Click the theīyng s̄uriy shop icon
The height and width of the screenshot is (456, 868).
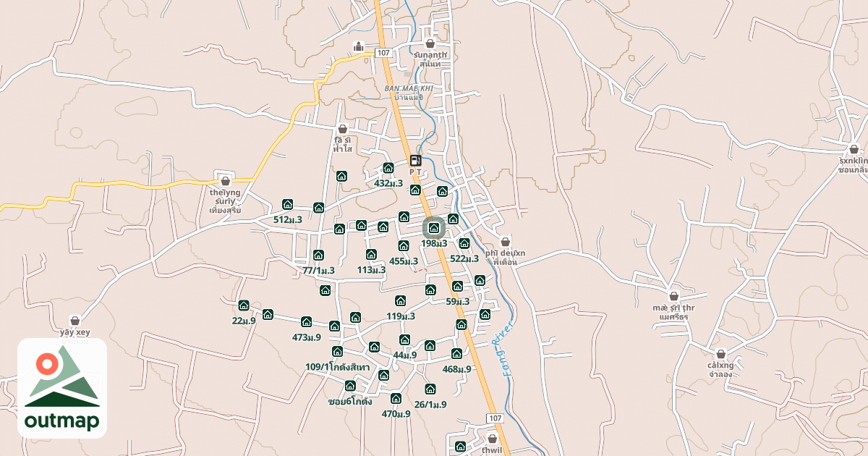[225, 181]
